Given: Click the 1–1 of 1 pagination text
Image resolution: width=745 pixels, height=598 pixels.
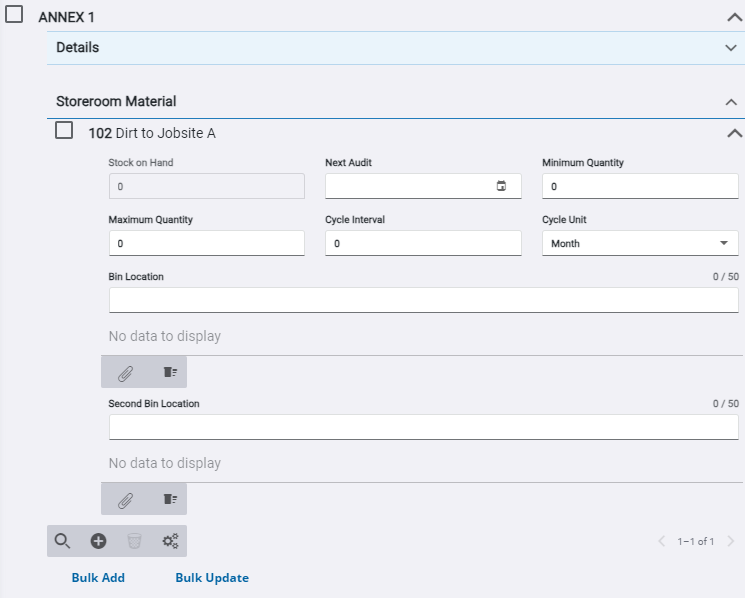Looking at the screenshot, I should 696,541.
